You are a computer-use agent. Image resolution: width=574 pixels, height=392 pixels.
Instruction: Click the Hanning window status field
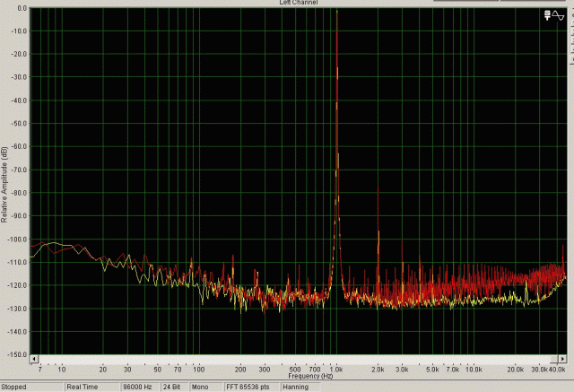click(x=300, y=387)
